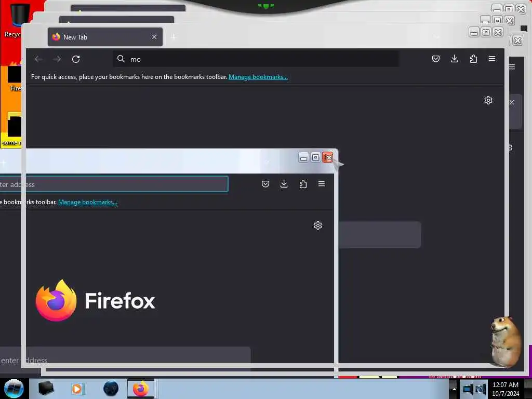This screenshot has height=399, width=532.
Task: Open Pocket in main Firefox toolbar
Action: click(x=436, y=59)
